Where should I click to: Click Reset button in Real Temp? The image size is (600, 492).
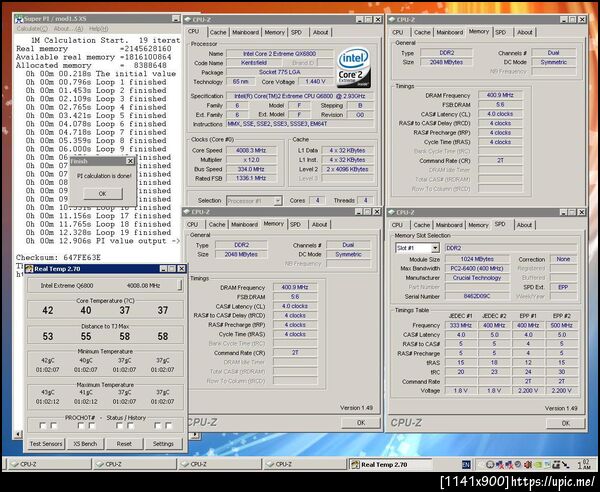pyautogui.click(x=124, y=444)
